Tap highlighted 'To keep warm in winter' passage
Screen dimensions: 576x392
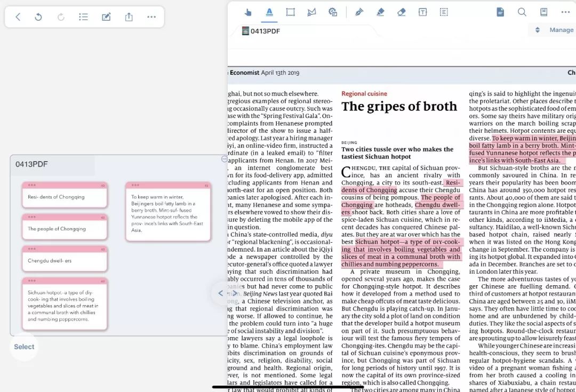coord(522,149)
